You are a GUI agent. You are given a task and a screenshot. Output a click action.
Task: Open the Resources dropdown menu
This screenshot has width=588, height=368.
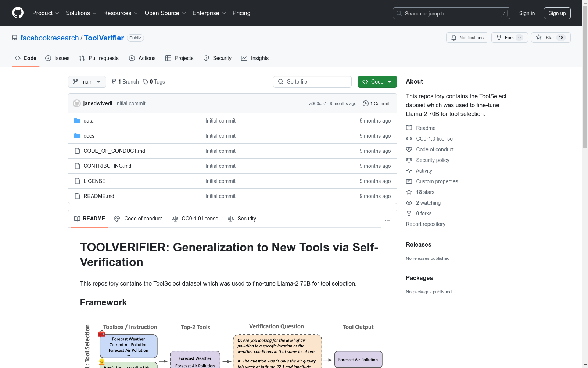tap(121, 13)
